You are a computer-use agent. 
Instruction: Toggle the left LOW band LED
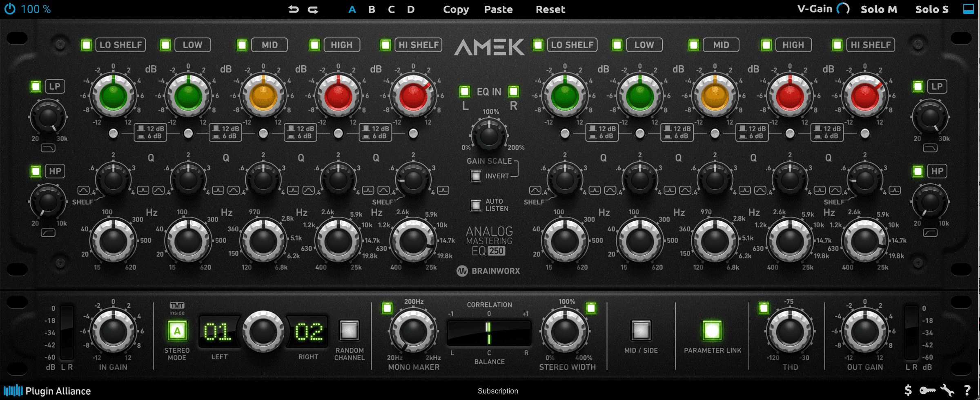click(x=165, y=44)
